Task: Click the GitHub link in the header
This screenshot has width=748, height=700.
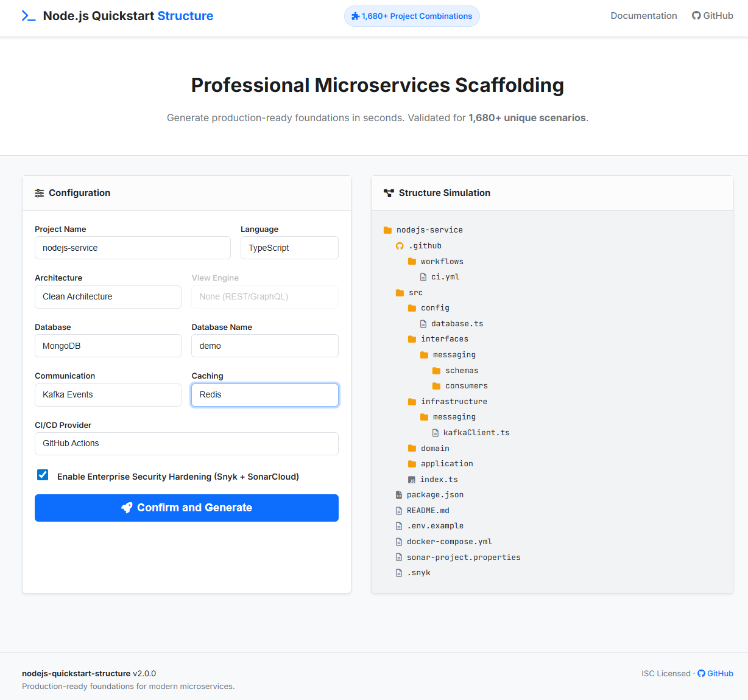Action: [712, 15]
